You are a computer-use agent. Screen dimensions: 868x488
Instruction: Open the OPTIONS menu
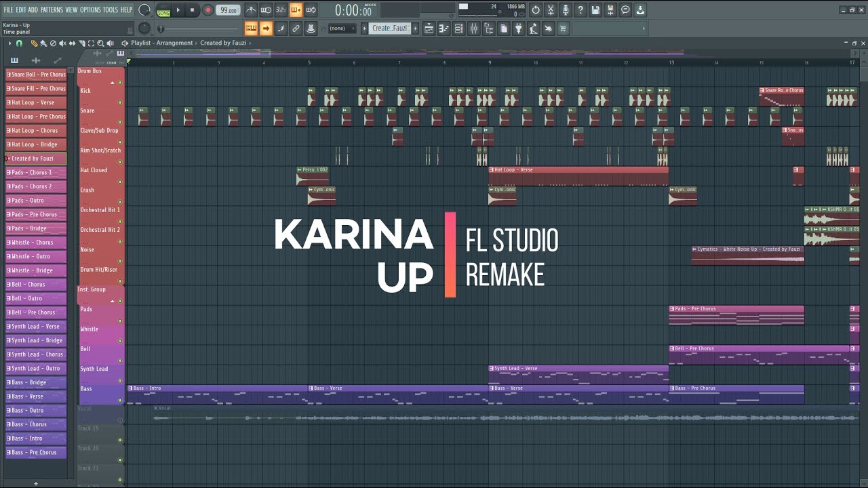coord(90,9)
